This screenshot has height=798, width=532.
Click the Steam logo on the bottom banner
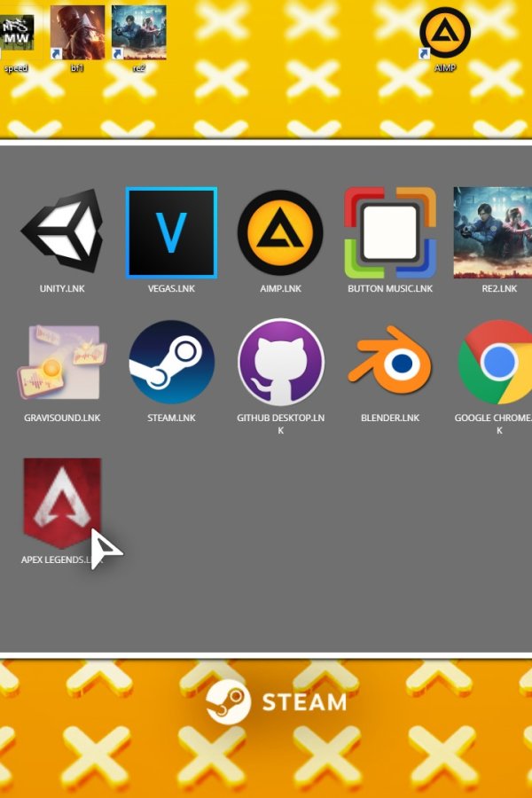[228, 701]
